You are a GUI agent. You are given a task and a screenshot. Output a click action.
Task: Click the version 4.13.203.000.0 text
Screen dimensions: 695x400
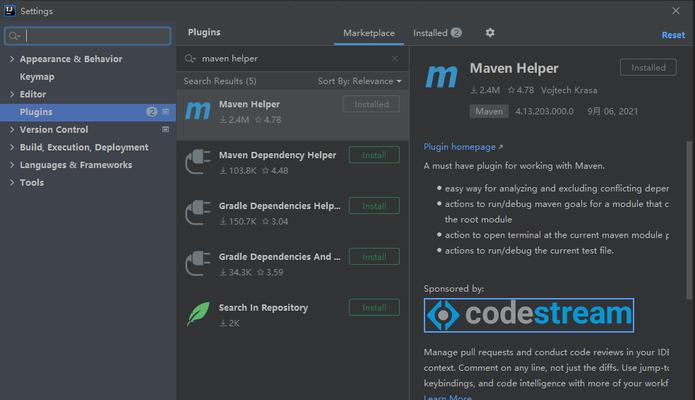(x=544, y=111)
